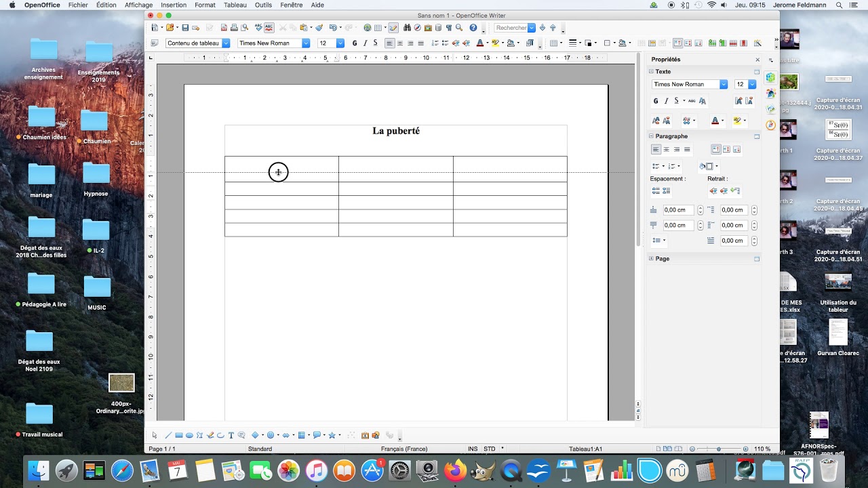Open the Fichier menu
This screenshot has height=488, width=868.
point(78,5)
